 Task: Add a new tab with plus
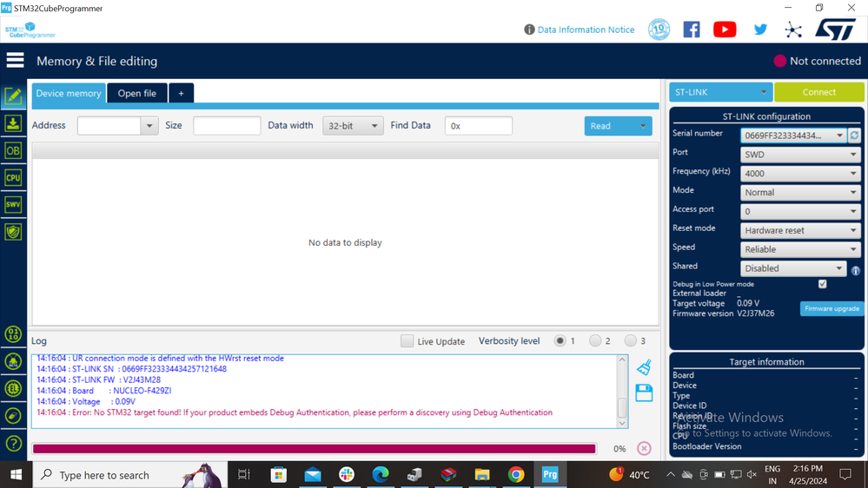point(181,93)
